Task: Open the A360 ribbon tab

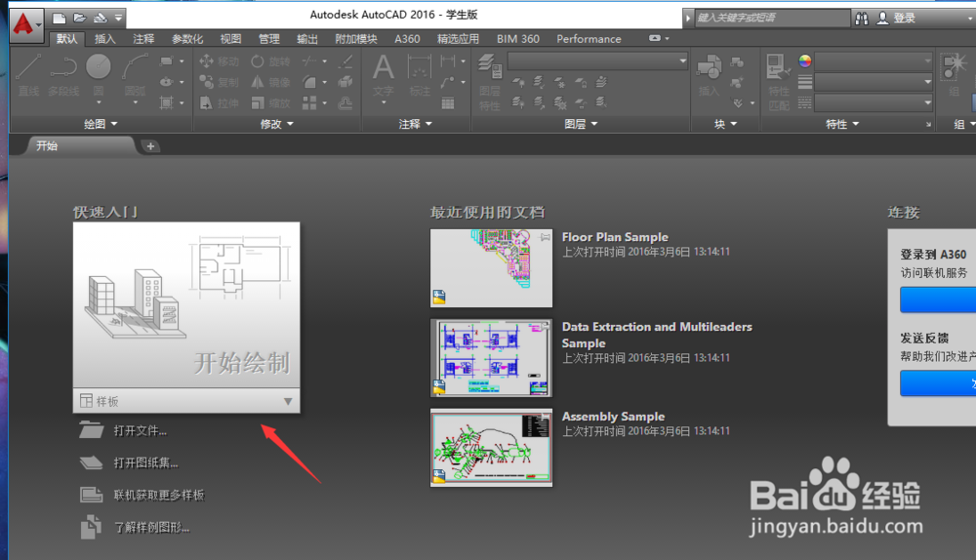Action: click(407, 39)
